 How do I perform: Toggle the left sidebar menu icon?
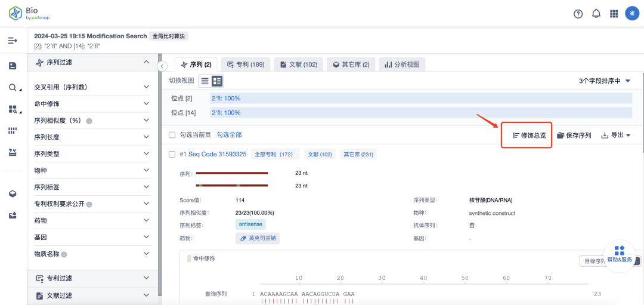[x=13, y=41]
